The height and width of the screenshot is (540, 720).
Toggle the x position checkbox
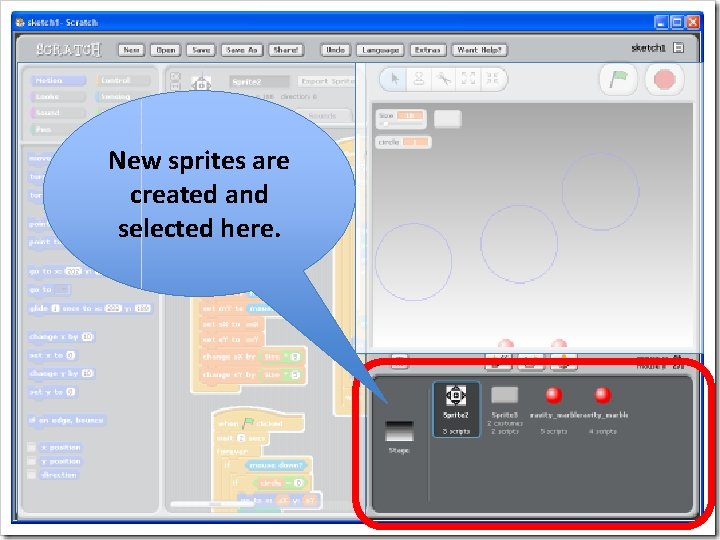point(31,447)
